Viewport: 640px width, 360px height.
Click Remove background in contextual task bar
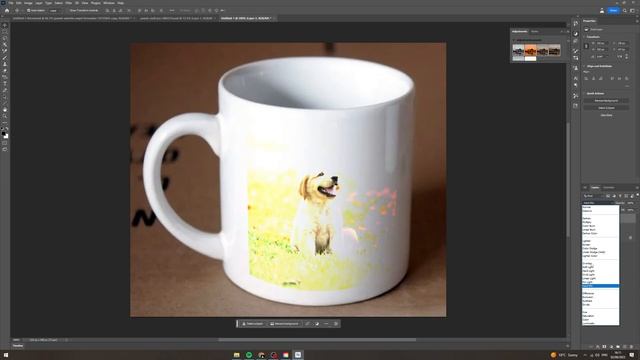[284, 324]
